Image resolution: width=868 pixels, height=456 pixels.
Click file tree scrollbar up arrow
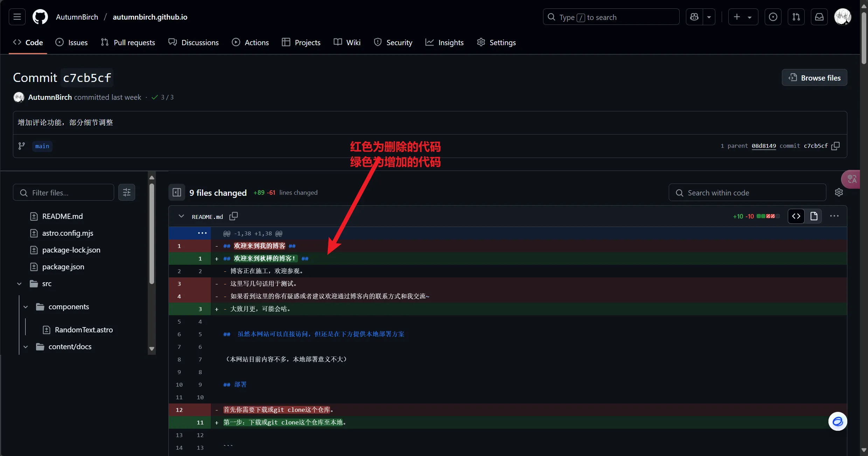pos(152,178)
